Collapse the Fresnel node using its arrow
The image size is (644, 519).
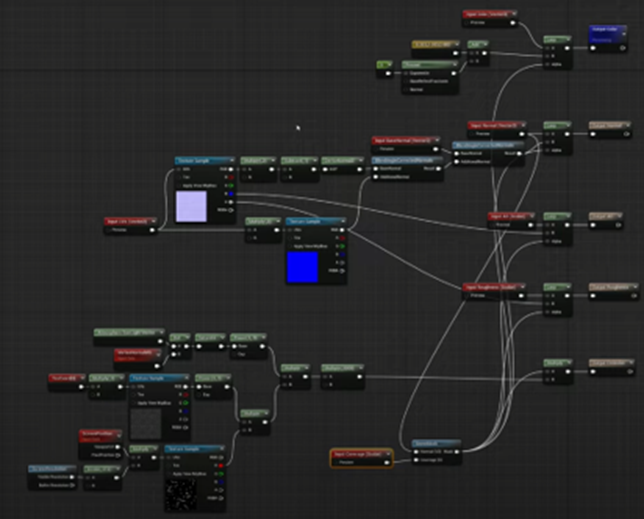454,65
